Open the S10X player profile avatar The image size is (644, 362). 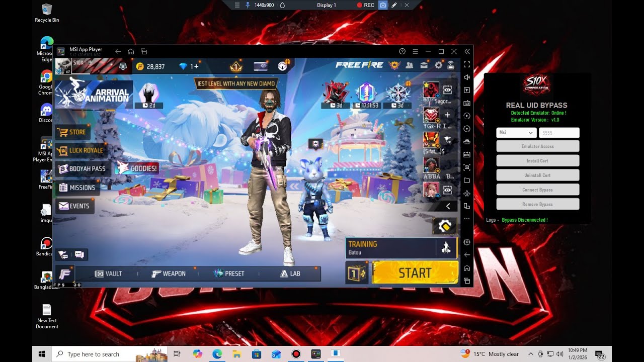pos(63,66)
